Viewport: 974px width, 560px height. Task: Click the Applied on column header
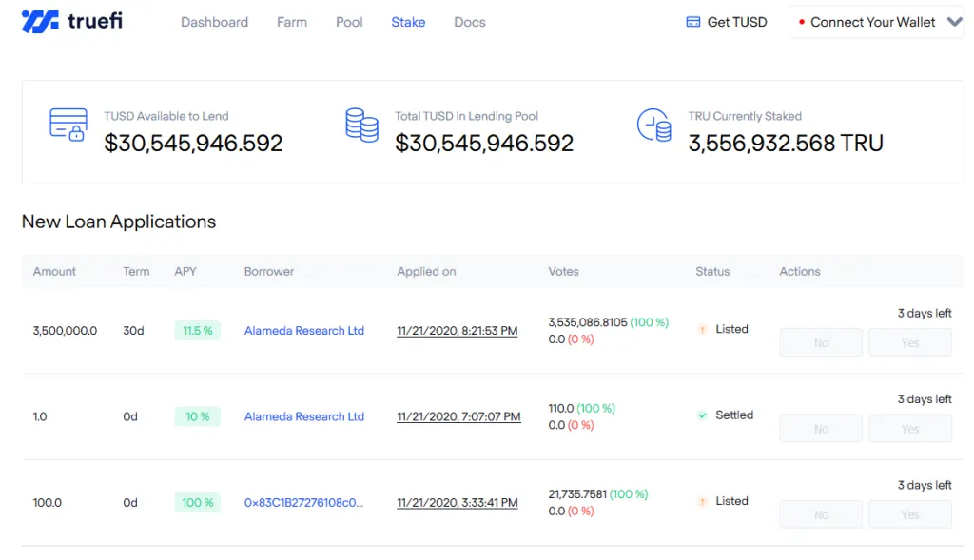click(426, 271)
